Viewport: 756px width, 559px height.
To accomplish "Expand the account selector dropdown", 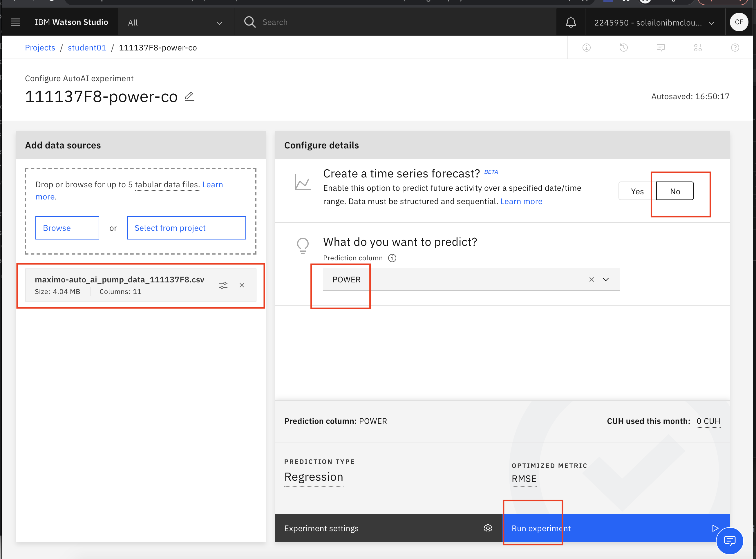I will click(654, 23).
